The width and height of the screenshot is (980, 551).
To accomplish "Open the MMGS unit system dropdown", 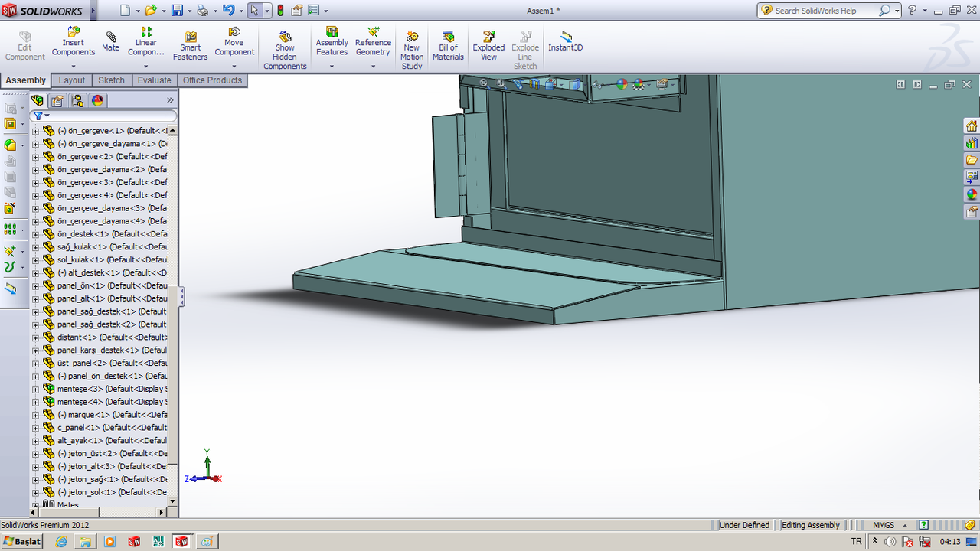I will tap(906, 525).
